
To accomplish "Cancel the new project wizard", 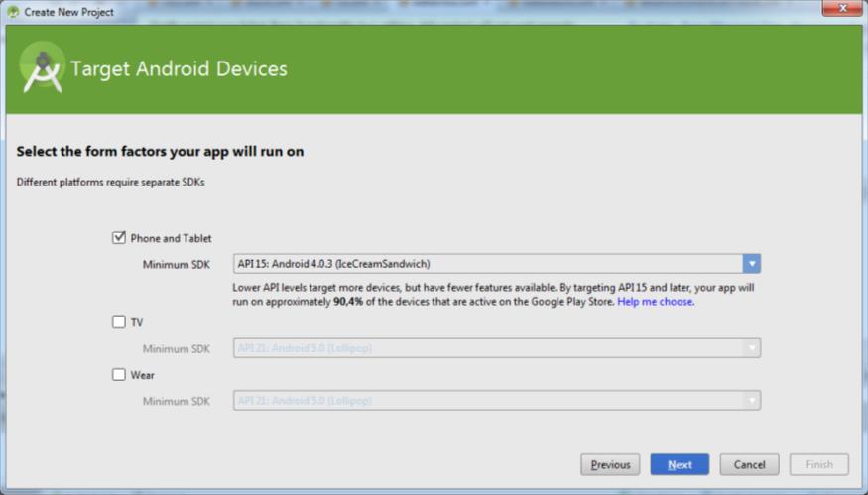I will [749, 464].
